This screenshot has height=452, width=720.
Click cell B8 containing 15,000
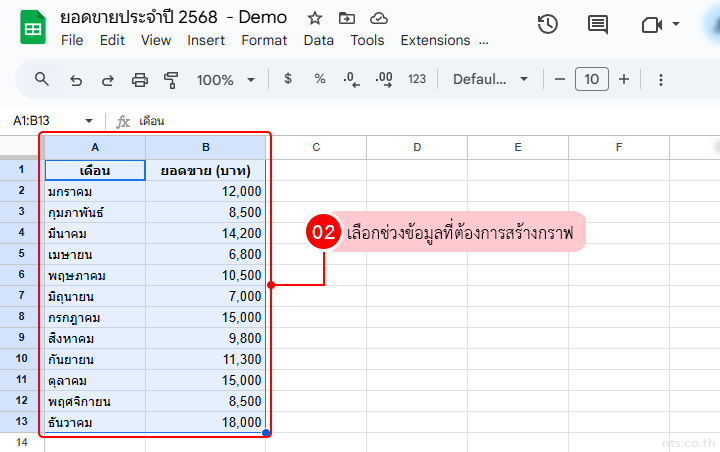pyautogui.click(x=206, y=317)
